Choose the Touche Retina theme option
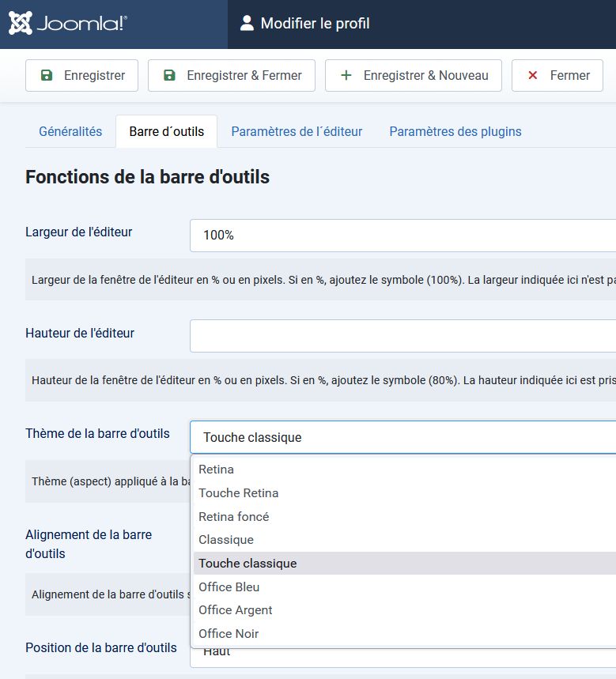The height and width of the screenshot is (679, 616). point(238,493)
